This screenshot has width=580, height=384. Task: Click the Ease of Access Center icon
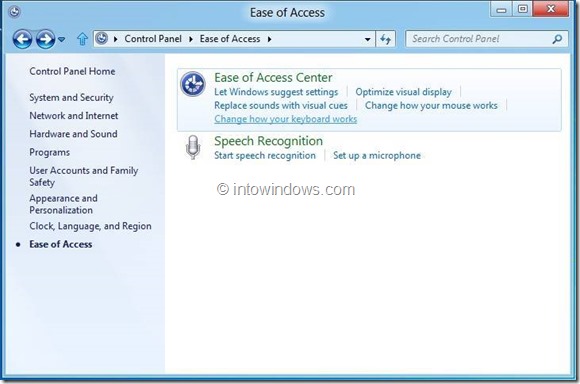click(193, 84)
